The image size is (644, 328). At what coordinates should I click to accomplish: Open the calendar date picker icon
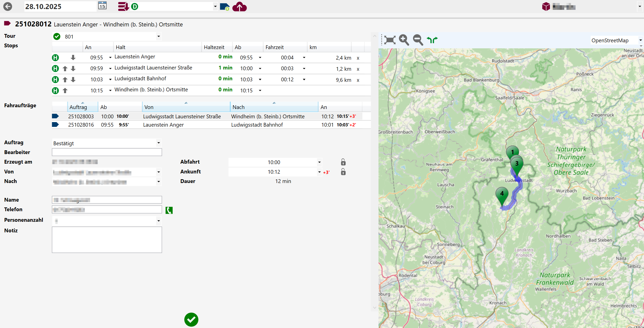[x=102, y=6]
